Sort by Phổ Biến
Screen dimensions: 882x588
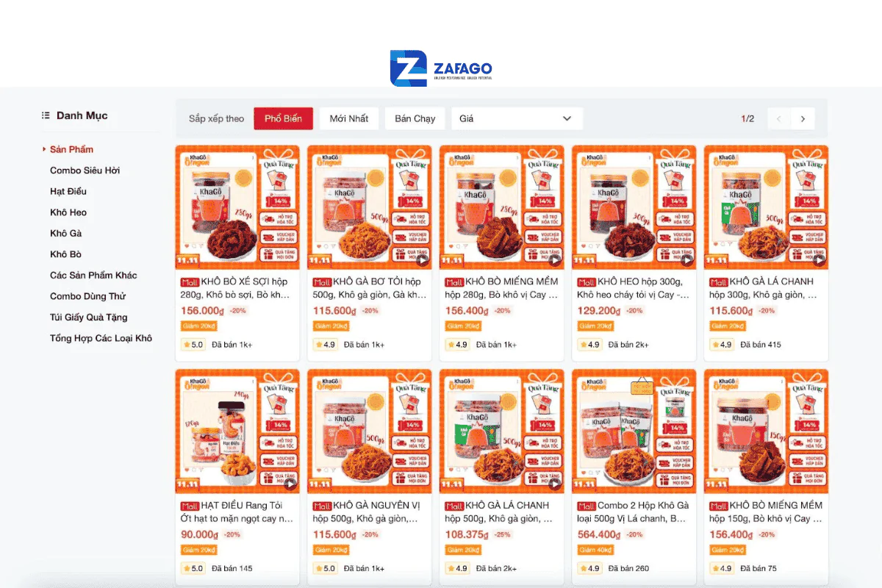click(283, 118)
